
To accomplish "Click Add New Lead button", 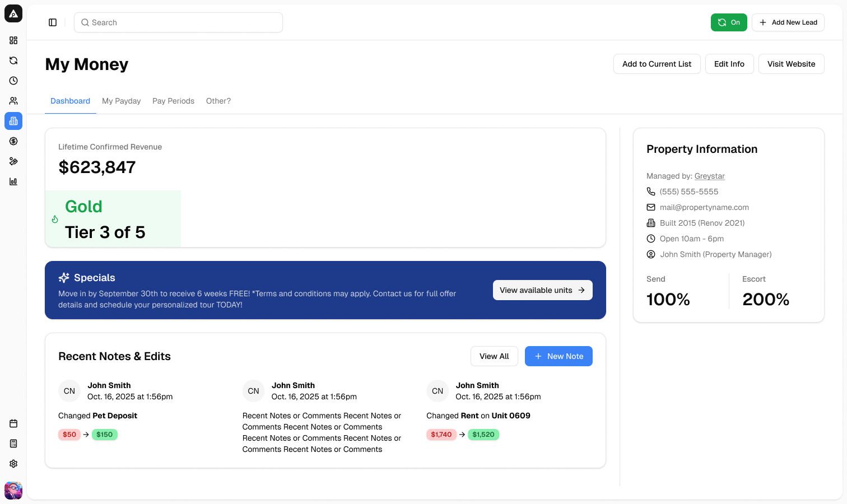I will coord(788,22).
